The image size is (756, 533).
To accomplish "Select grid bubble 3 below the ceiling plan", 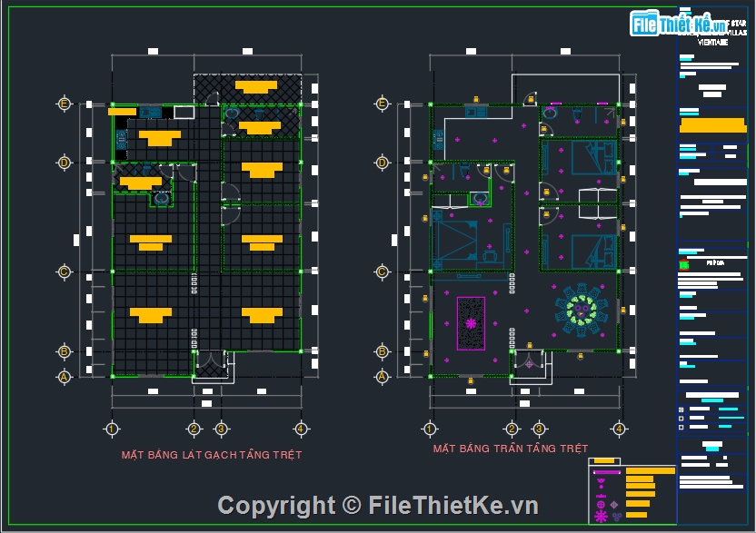I will 539,429.
